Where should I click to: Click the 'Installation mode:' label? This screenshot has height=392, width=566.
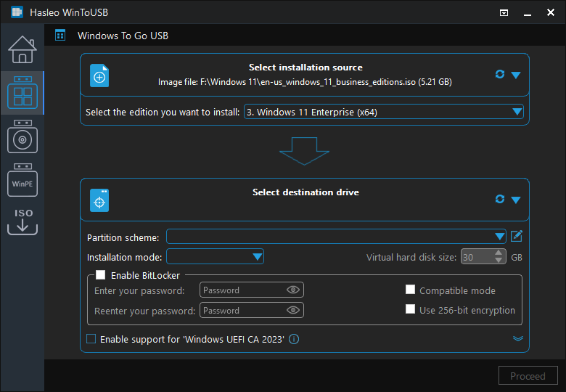124,258
